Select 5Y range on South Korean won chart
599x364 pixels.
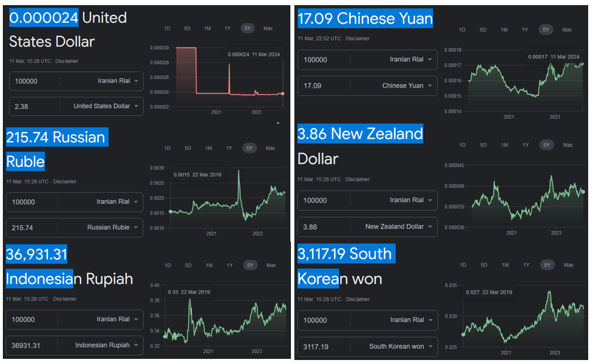point(547,265)
